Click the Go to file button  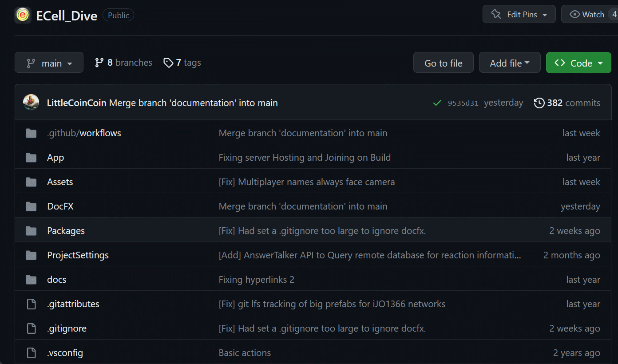(x=443, y=62)
